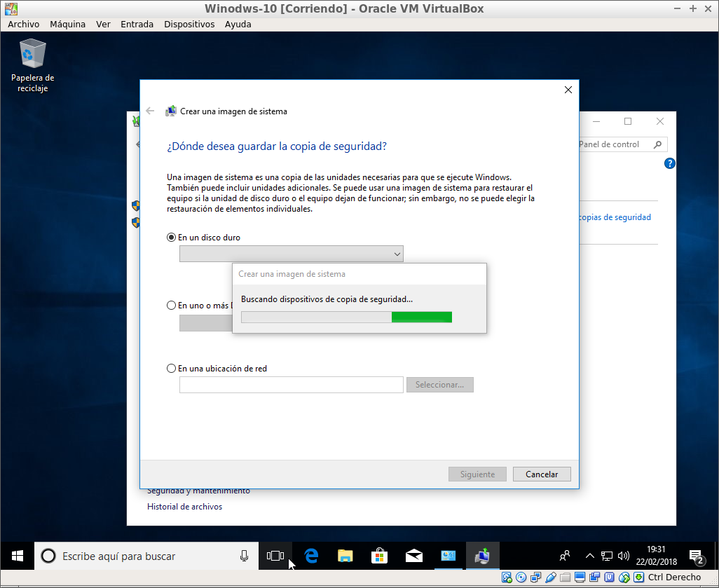Open the Dispositivos menu
The height and width of the screenshot is (588, 719).
coord(189,24)
